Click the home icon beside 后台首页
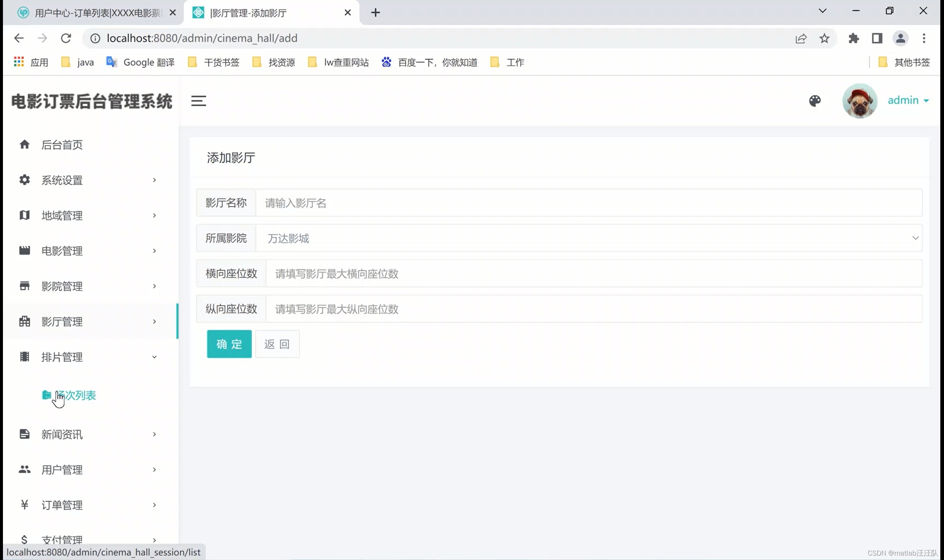The height and width of the screenshot is (560, 944). [25, 144]
